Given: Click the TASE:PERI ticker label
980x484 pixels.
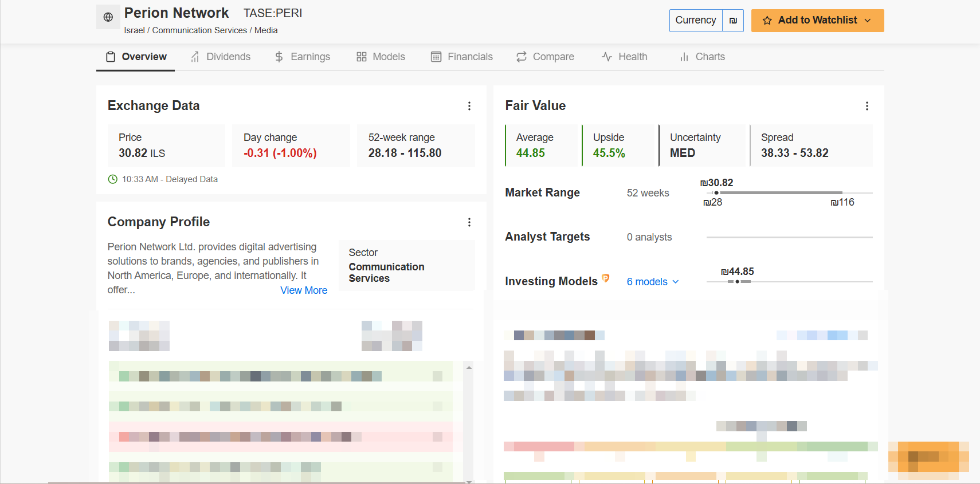Looking at the screenshot, I should coord(273,13).
